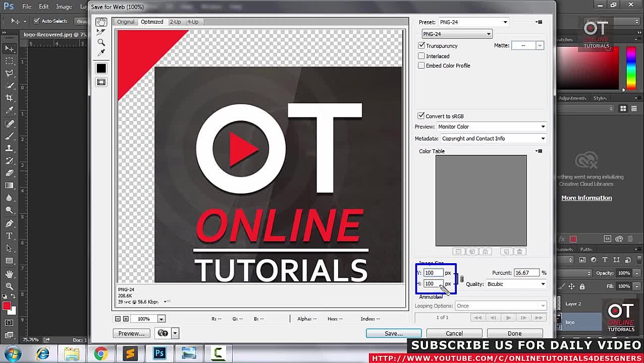The height and width of the screenshot is (363, 644).
Task: Select the Quick Selection tool
Action: point(10,86)
